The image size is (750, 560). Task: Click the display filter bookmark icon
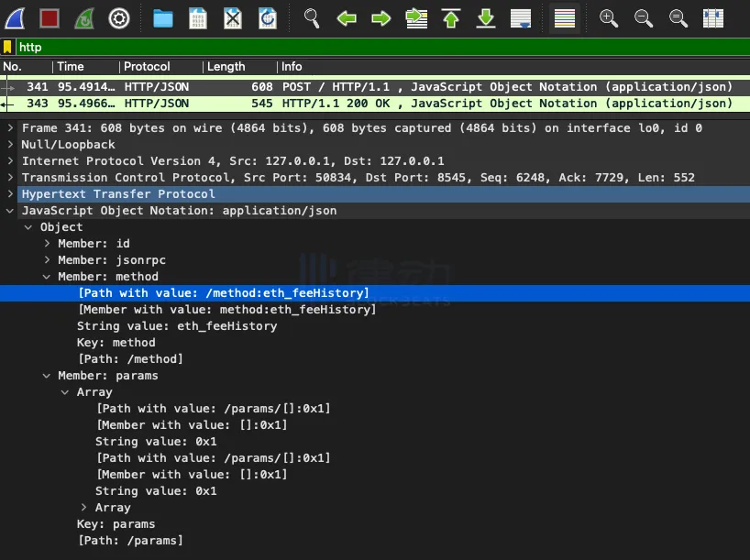pyautogui.click(x=8, y=47)
